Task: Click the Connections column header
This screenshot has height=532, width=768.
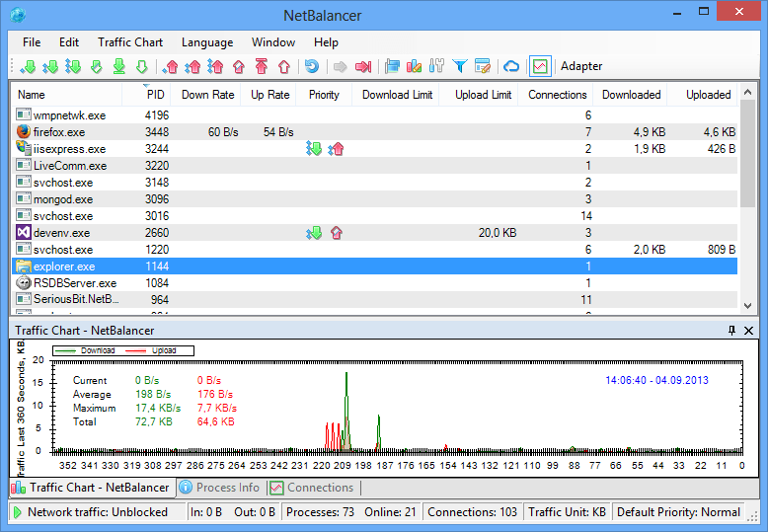Action: click(556, 95)
